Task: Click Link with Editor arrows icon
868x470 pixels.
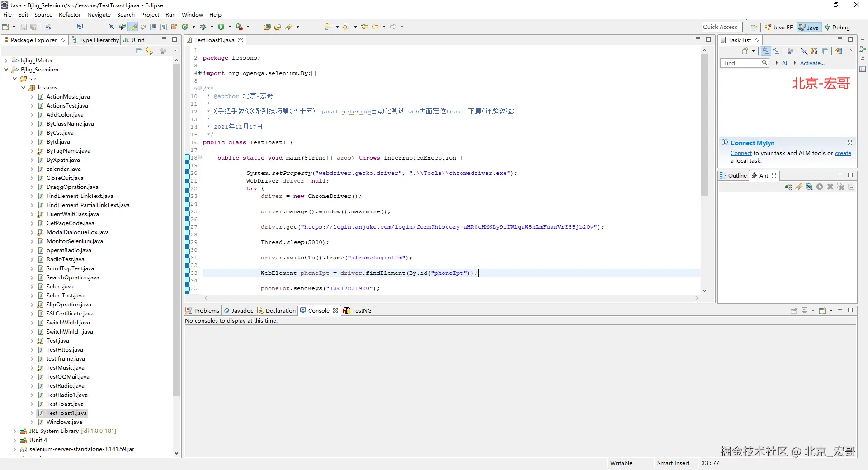Action: tap(149, 52)
